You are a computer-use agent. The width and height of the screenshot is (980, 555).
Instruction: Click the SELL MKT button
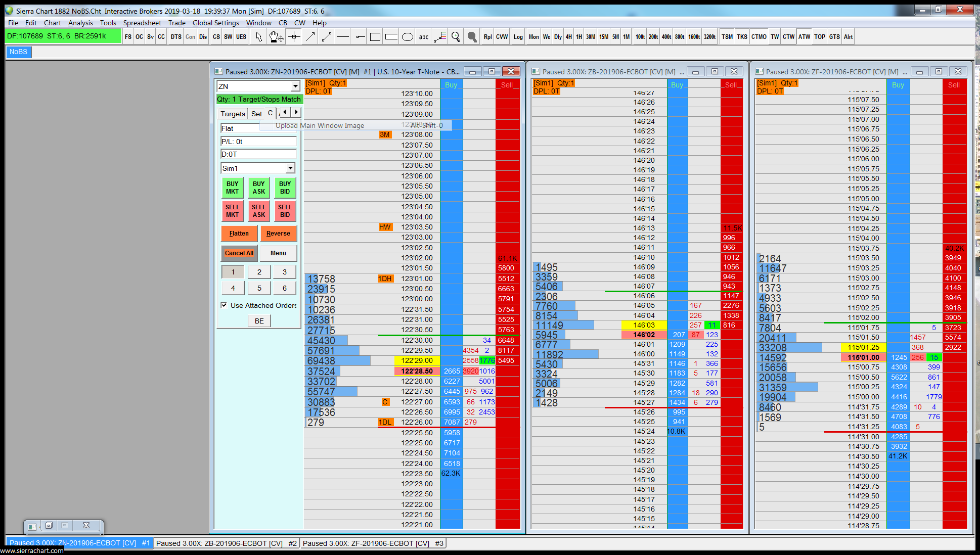click(233, 211)
